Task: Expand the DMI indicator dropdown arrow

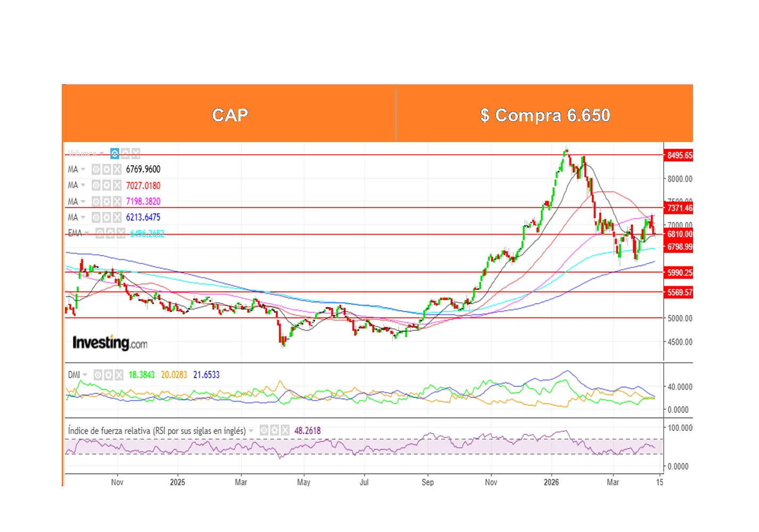Action: pos(85,375)
